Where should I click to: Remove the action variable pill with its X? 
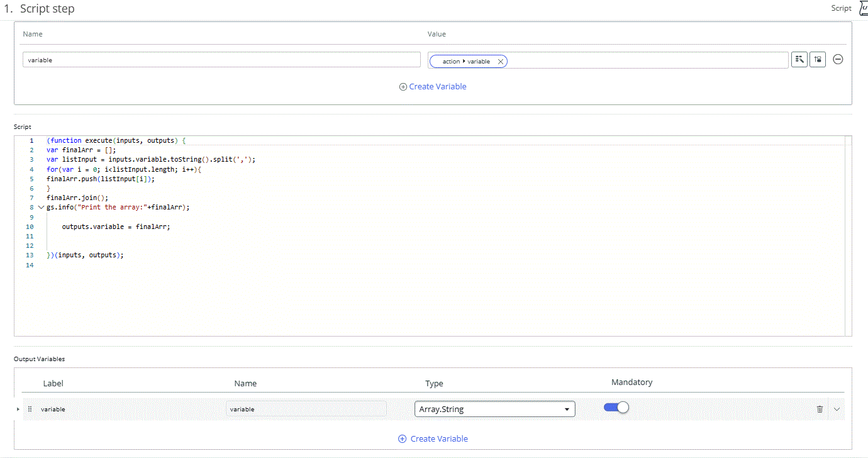[501, 62]
